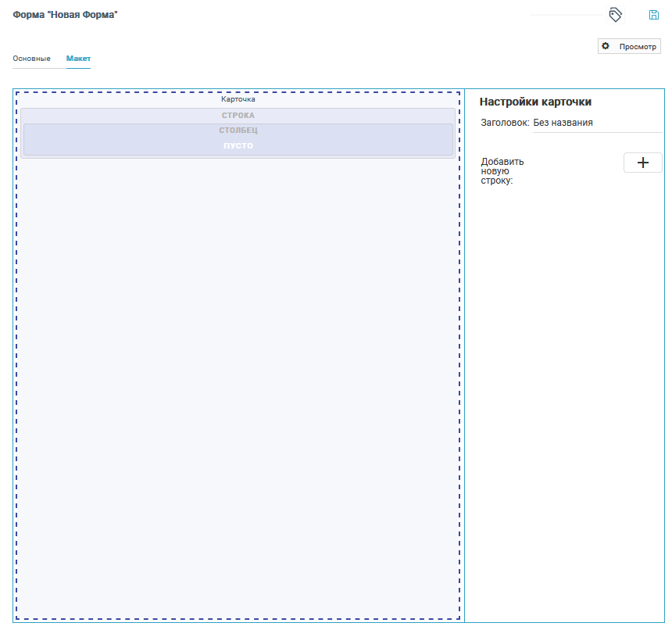This screenshot has width=672, height=630.
Task: Save the form with the floppy disk icon
Action: (654, 15)
